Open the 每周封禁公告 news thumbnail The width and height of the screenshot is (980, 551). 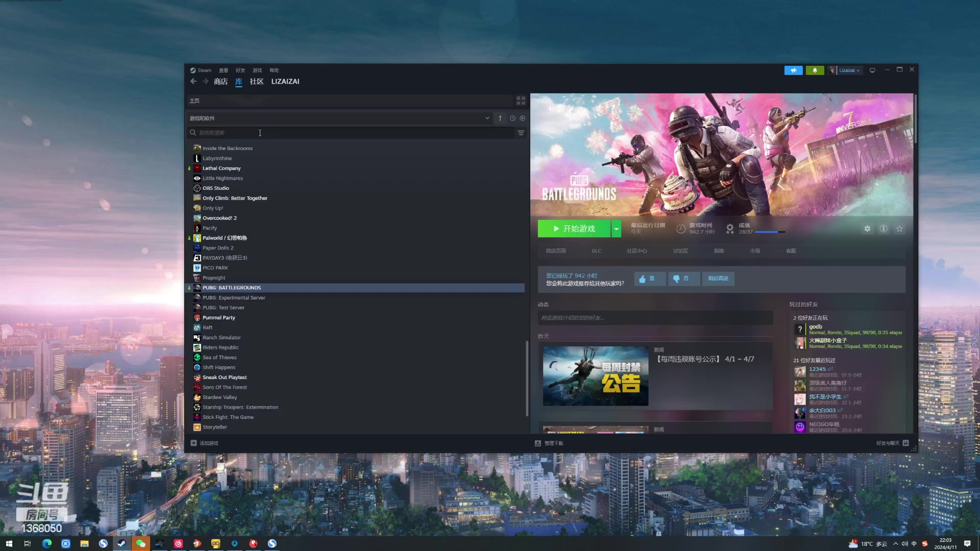[596, 377]
